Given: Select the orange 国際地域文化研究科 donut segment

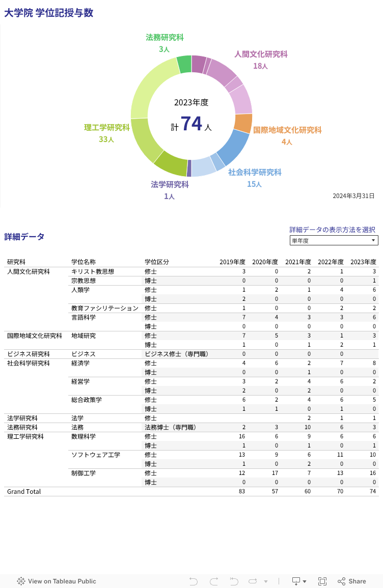Looking at the screenshot, I should pos(243,123).
